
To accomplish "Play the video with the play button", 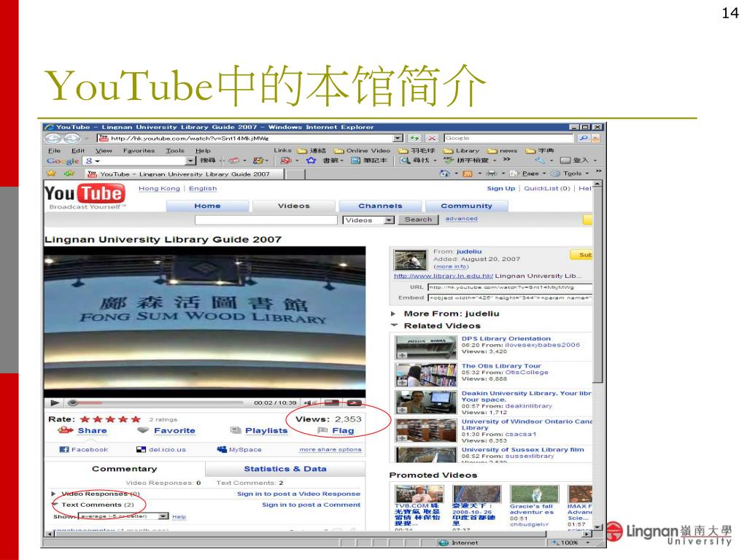I will click(55, 402).
